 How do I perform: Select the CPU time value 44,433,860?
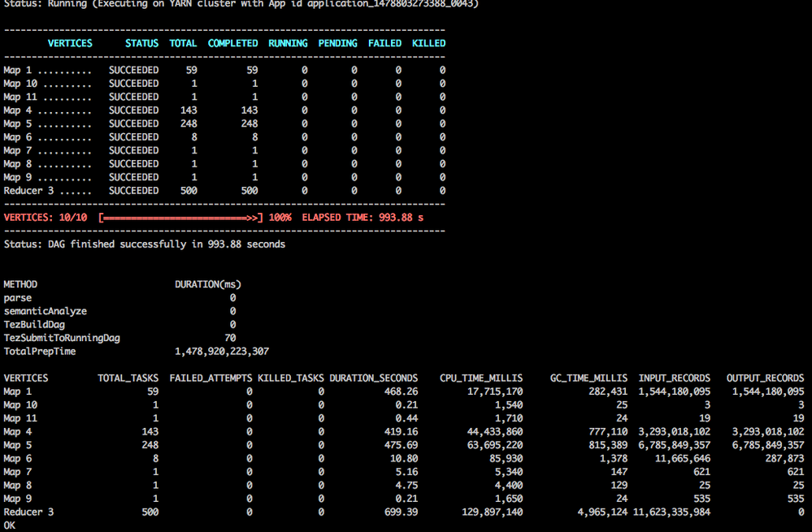(494, 431)
